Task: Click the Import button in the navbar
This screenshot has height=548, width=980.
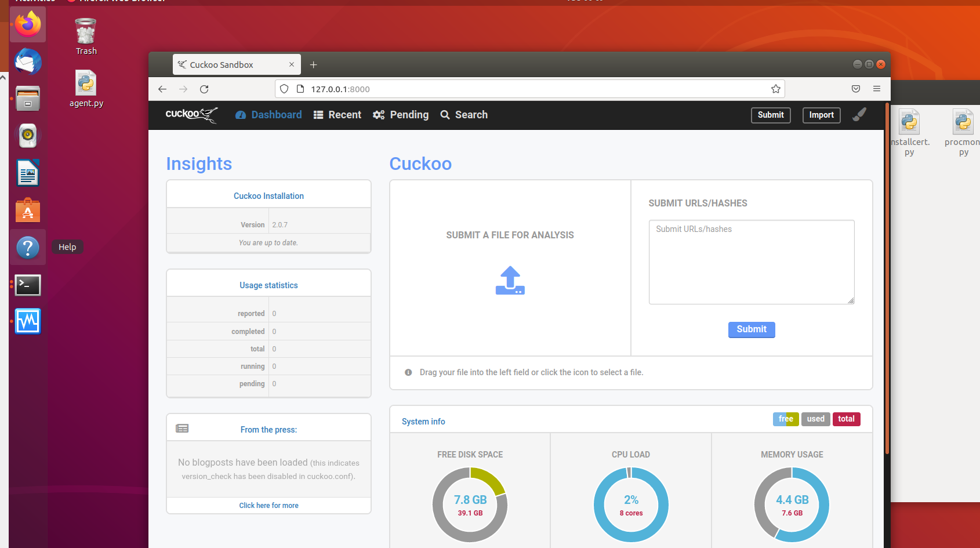Action: click(821, 115)
